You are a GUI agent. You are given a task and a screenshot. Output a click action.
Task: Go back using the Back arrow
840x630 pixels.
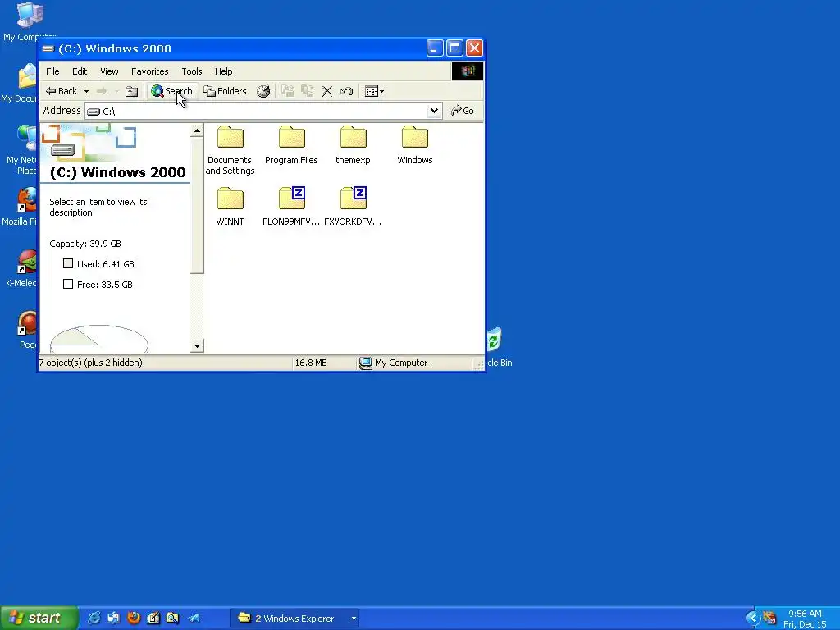61,91
